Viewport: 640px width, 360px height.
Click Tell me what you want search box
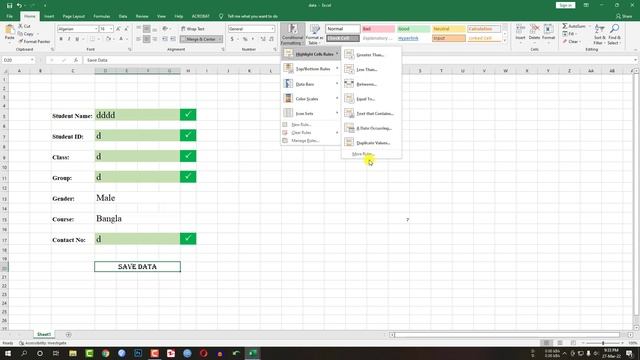(x=252, y=16)
